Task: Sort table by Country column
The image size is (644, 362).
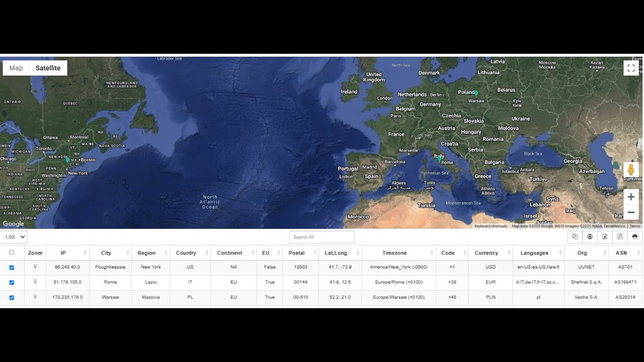Action: (x=190, y=253)
